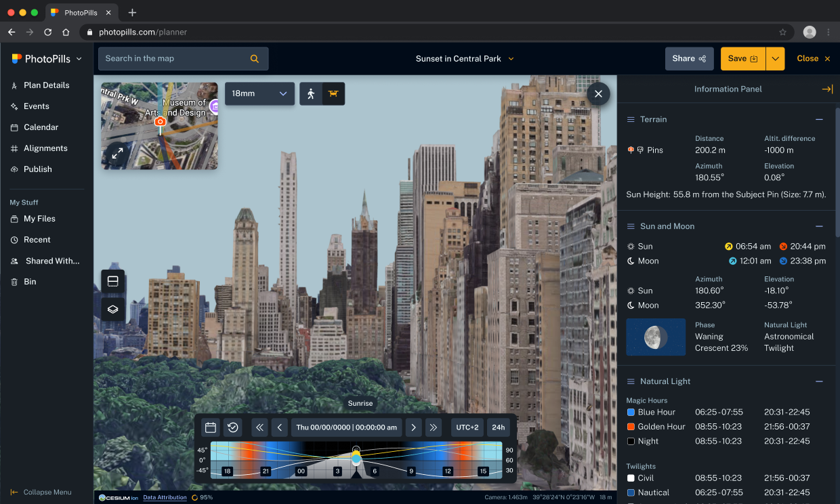Toggle the Civil twilight checkbox
This screenshot has width=840, height=504.
(631, 478)
